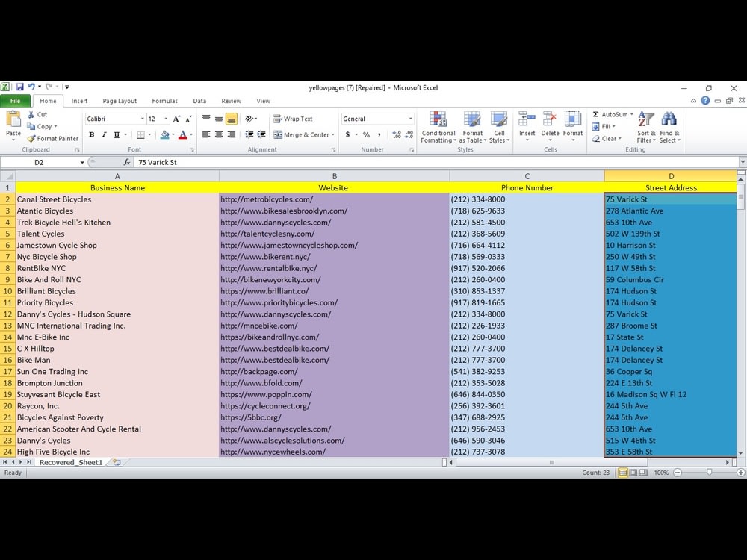Screen dimensions: 747x560
Task: Open Format as Table gallery
Action: (473, 127)
